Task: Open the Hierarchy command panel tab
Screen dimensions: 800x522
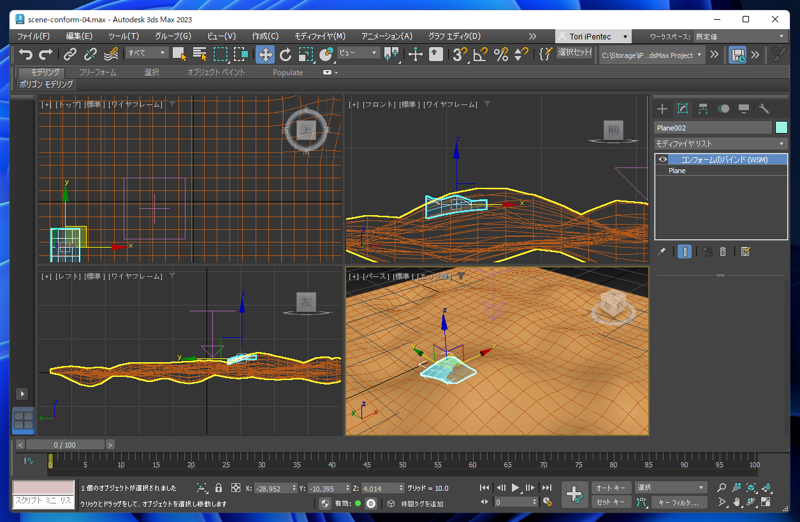Action: 703,109
